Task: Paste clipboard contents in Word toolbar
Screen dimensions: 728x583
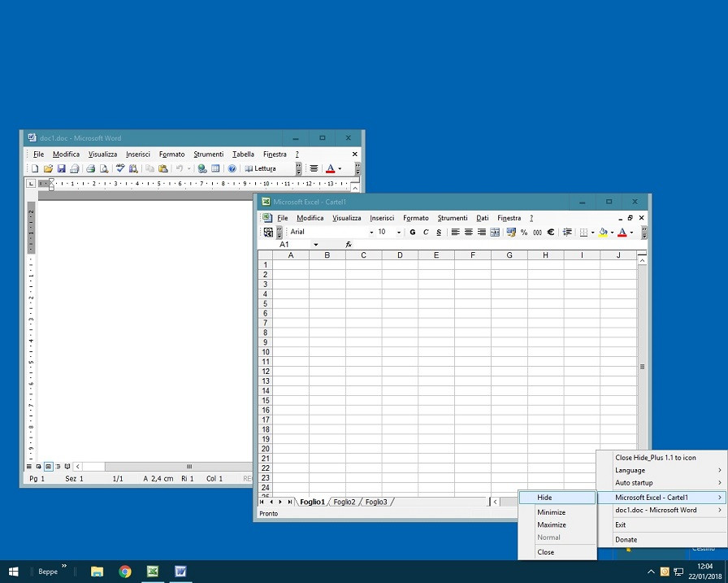Action: (x=163, y=168)
